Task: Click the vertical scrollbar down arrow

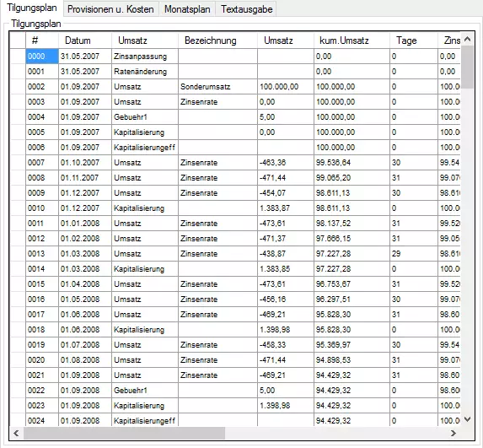Action: pyautogui.click(x=467, y=419)
